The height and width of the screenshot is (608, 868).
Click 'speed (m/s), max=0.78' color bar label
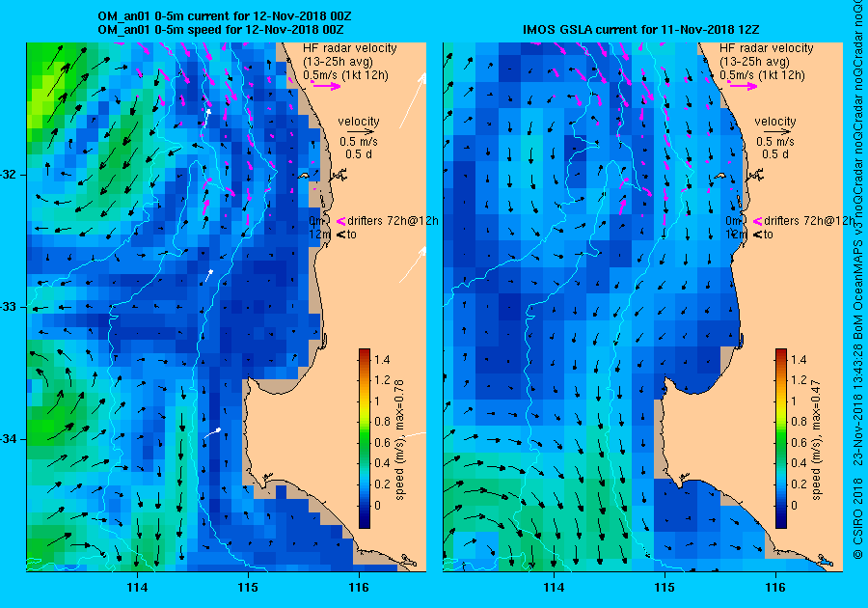[399, 440]
